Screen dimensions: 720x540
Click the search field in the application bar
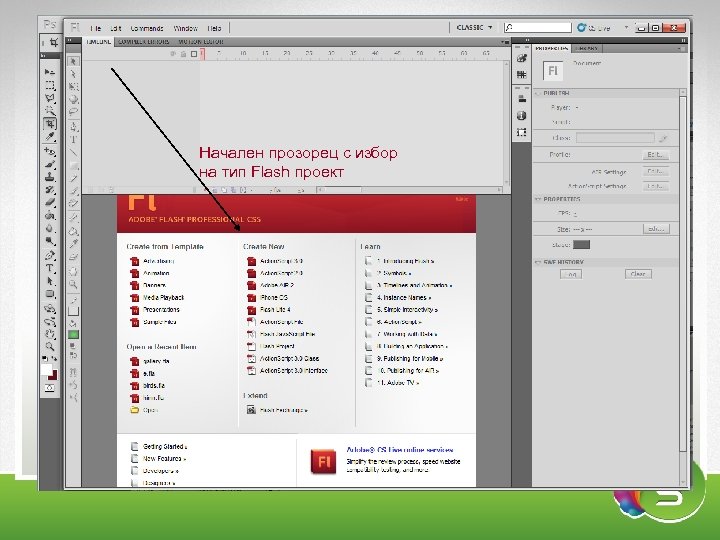pyautogui.click(x=538, y=28)
